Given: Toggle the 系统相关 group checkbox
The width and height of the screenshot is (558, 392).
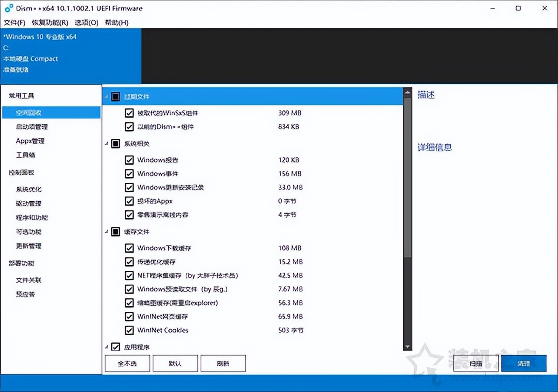Looking at the screenshot, I should 115,143.
